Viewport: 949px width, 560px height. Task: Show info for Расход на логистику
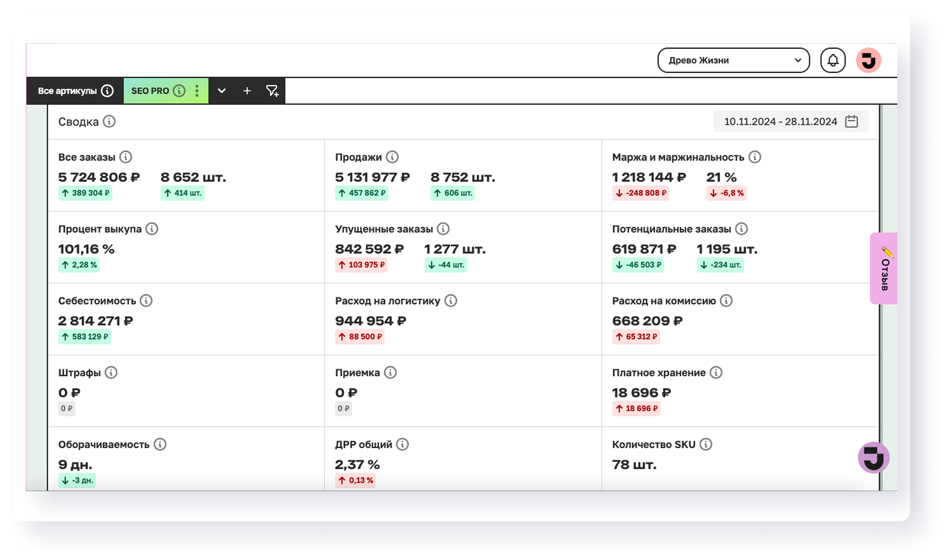[x=451, y=301]
